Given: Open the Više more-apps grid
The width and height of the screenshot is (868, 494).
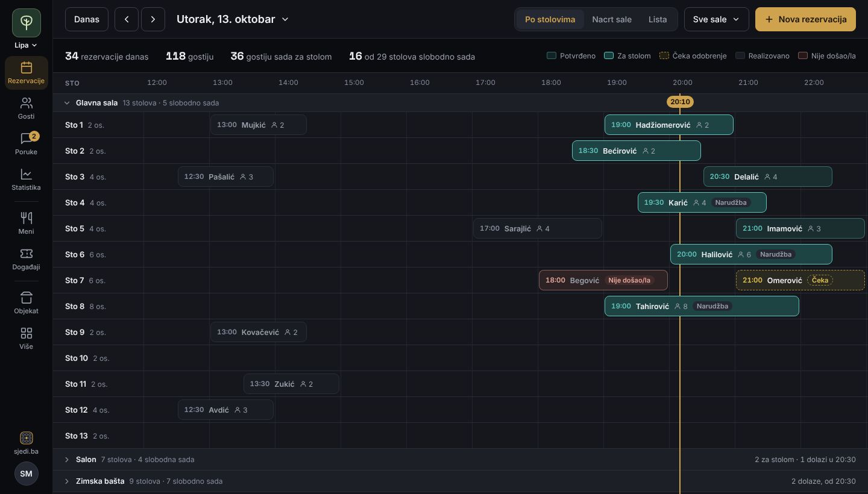Looking at the screenshot, I should coord(26,339).
